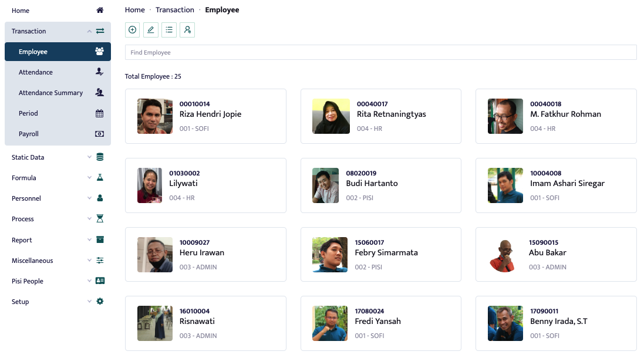This screenshot has height=358, width=644.
Task: Click the Formula flask icon
Action: (100, 177)
